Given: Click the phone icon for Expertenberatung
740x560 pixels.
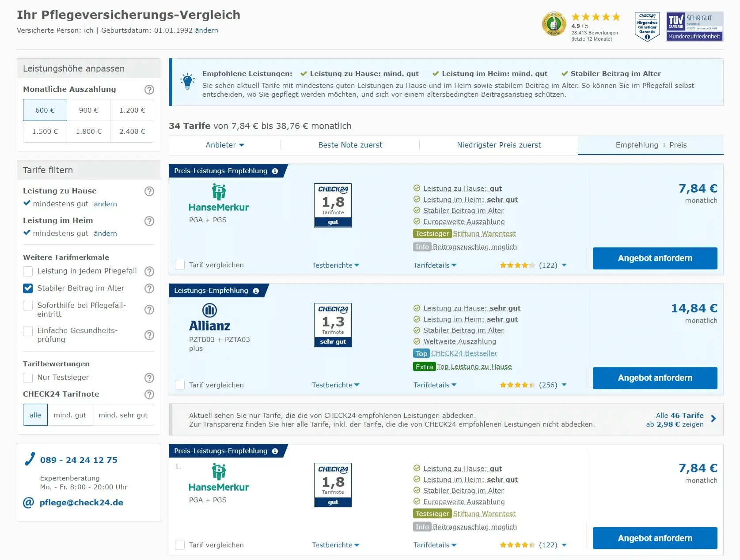Looking at the screenshot, I should point(29,459).
